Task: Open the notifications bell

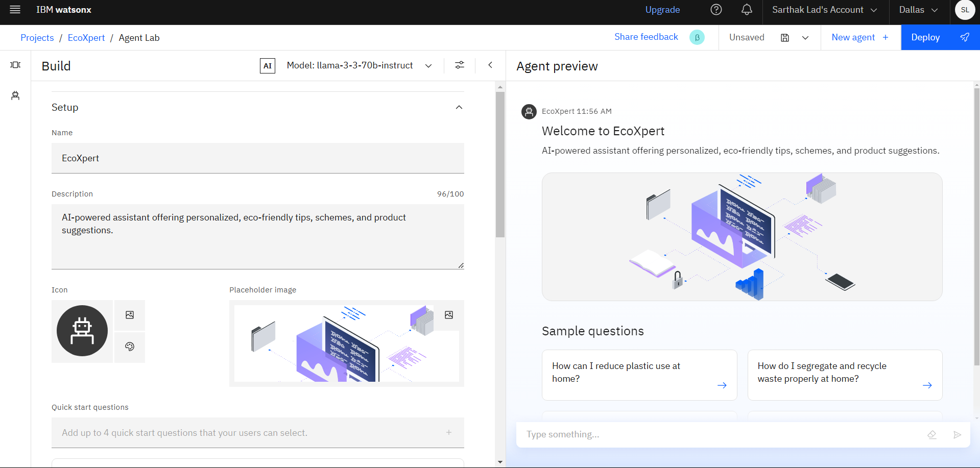Action: 747,10
